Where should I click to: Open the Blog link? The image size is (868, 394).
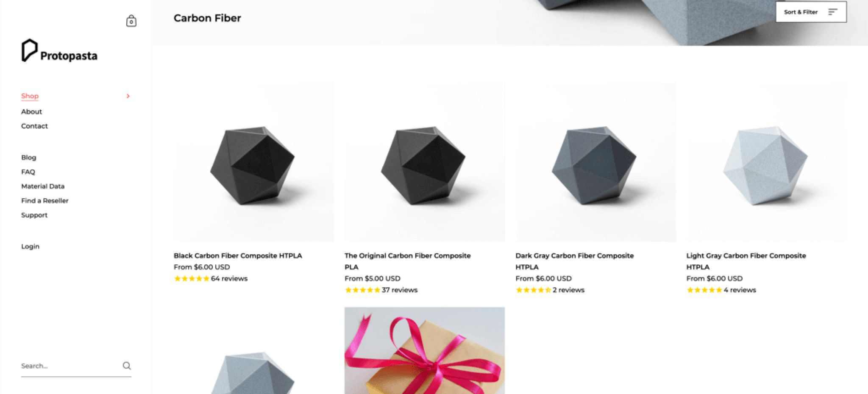pyautogui.click(x=29, y=157)
